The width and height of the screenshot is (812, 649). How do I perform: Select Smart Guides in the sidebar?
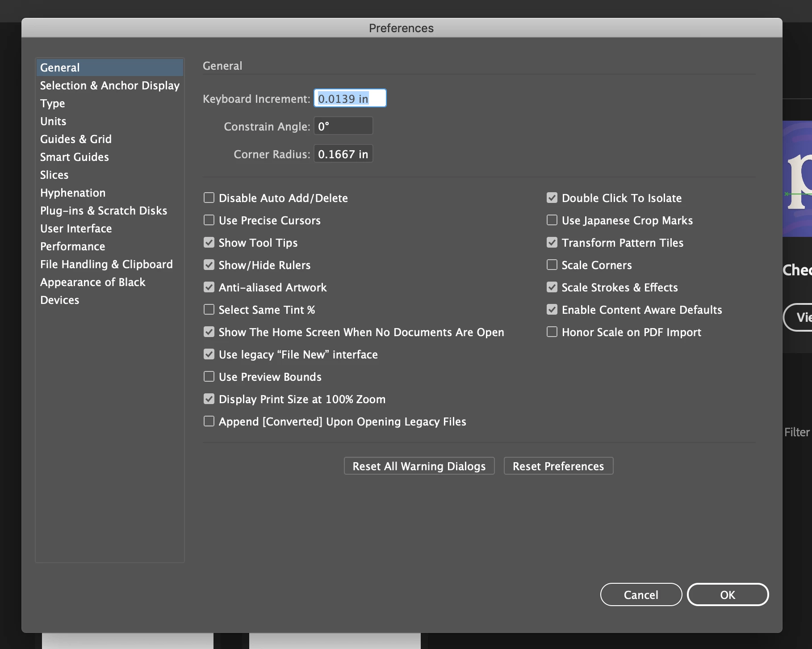109,157
